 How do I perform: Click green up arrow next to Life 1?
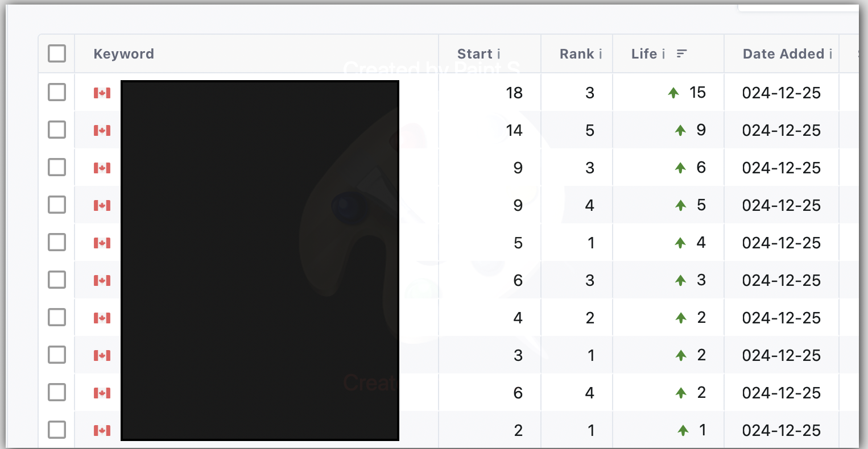coord(683,430)
